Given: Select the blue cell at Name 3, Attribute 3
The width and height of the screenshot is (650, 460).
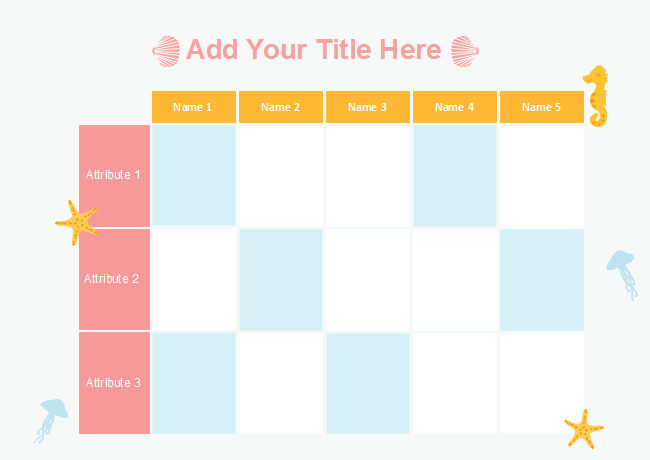Looking at the screenshot, I should click(367, 383).
